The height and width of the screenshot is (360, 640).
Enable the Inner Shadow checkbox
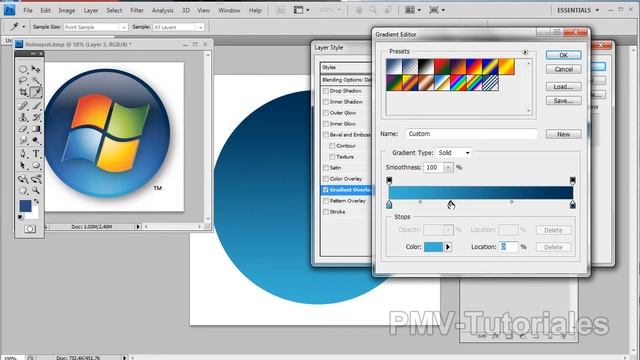[x=326, y=102]
